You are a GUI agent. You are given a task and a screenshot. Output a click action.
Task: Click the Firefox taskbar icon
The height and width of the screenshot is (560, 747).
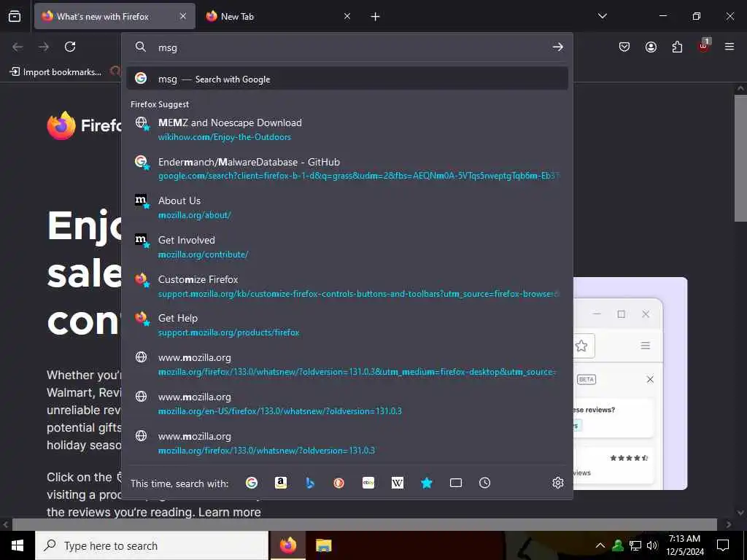coord(287,545)
